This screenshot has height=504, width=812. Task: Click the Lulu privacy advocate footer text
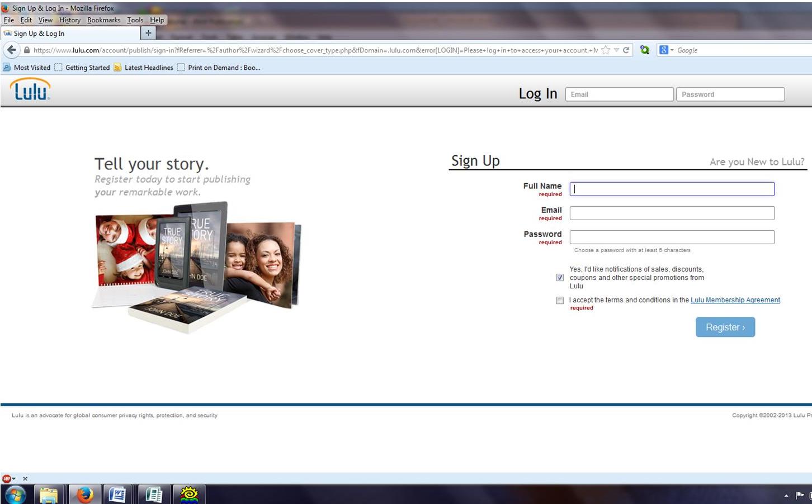115,415
